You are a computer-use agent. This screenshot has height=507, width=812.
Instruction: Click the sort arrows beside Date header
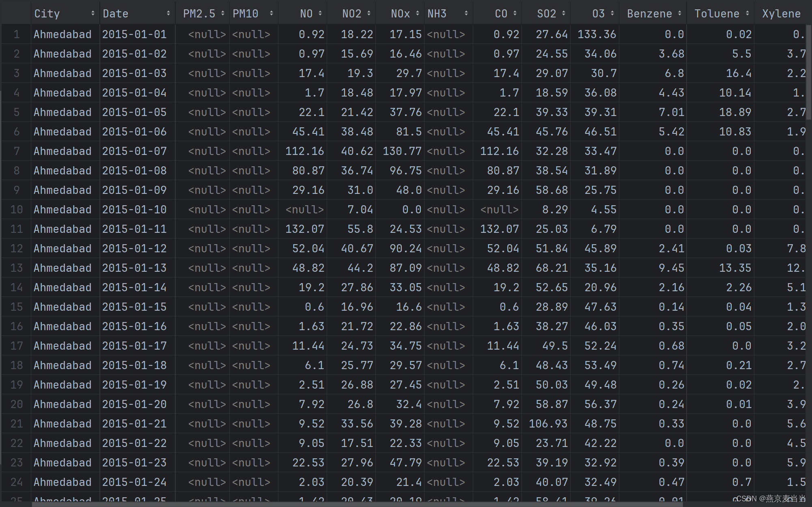click(168, 13)
